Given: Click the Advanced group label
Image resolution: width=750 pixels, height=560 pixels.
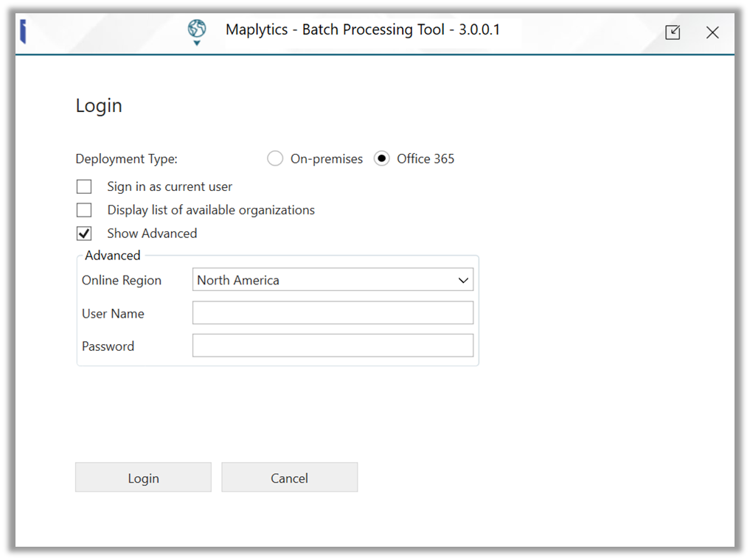Looking at the screenshot, I should click(113, 256).
